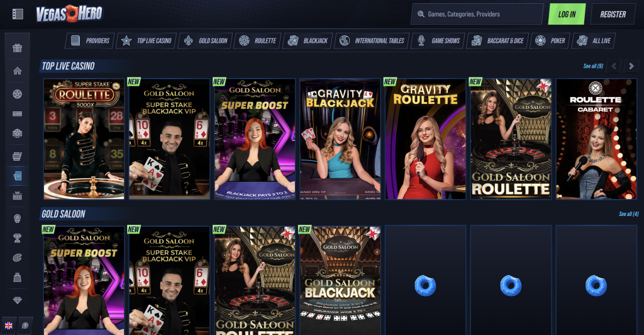Click See all (4) link

[629, 213]
